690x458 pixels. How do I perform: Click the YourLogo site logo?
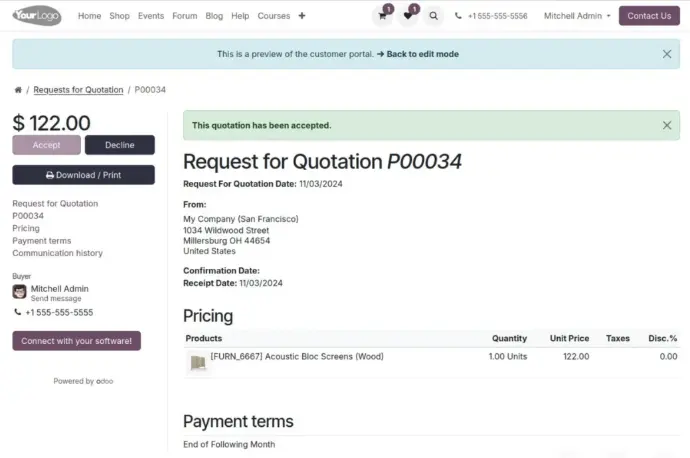click(37, 16)
